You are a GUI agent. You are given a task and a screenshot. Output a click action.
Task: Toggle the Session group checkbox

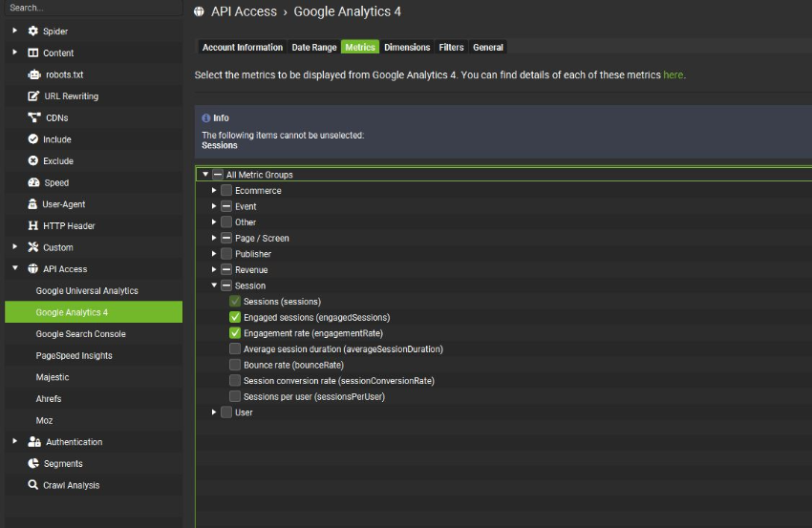[226, 285]
